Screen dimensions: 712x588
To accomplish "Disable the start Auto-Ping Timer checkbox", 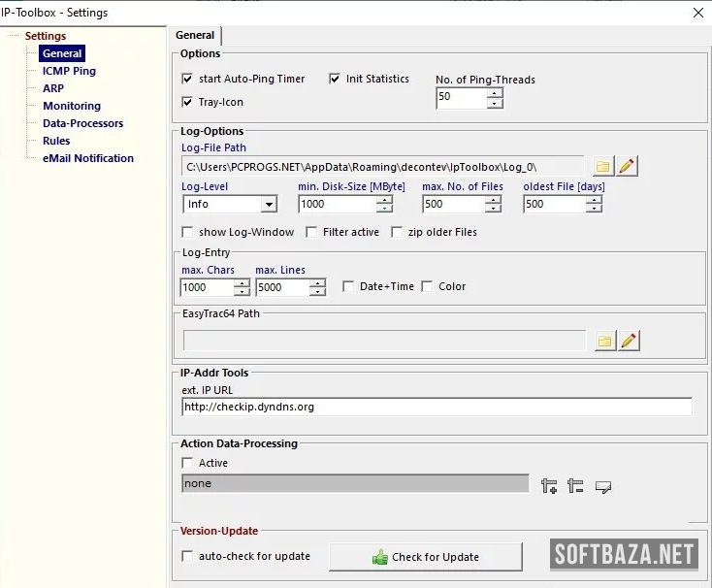I will point(188,80).
